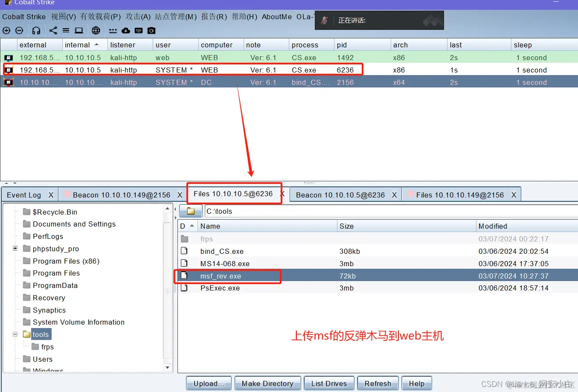Screen dimensions: 578x392
Task: Switch to Beacon 10.10.10.5@6236 tab
Action: tap(340, 195)
